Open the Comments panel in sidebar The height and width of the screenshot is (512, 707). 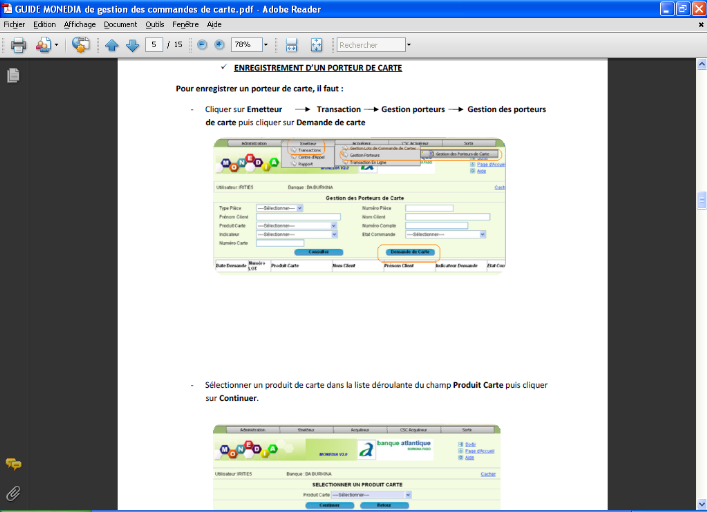tap(13, 464)
